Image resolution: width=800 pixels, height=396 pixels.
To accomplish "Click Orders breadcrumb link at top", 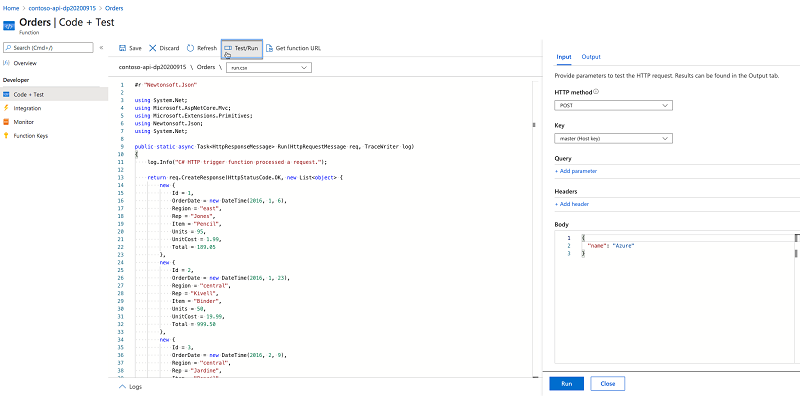I will [114, 8].
